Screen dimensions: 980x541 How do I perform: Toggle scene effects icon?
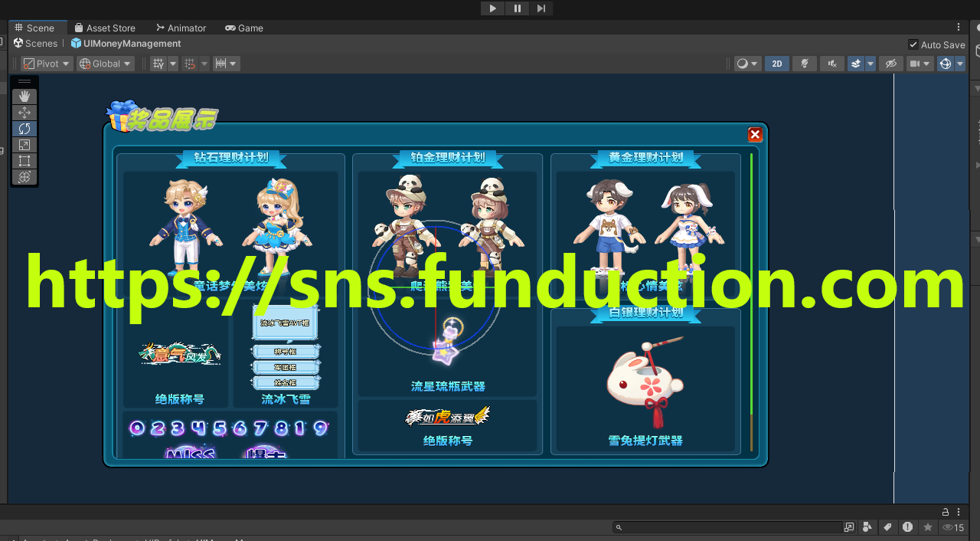click(x=856, y=64)
